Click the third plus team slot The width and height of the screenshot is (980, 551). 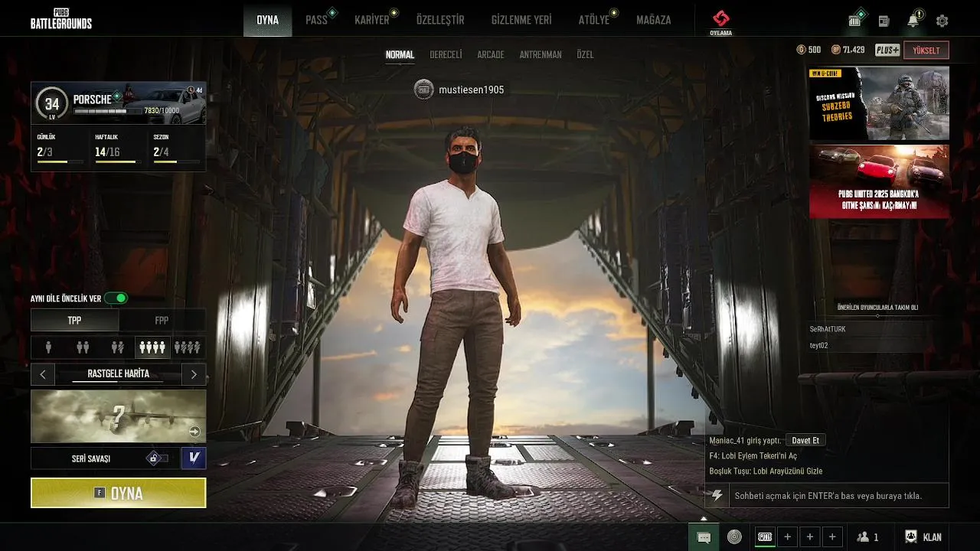[x=832, y=536]
